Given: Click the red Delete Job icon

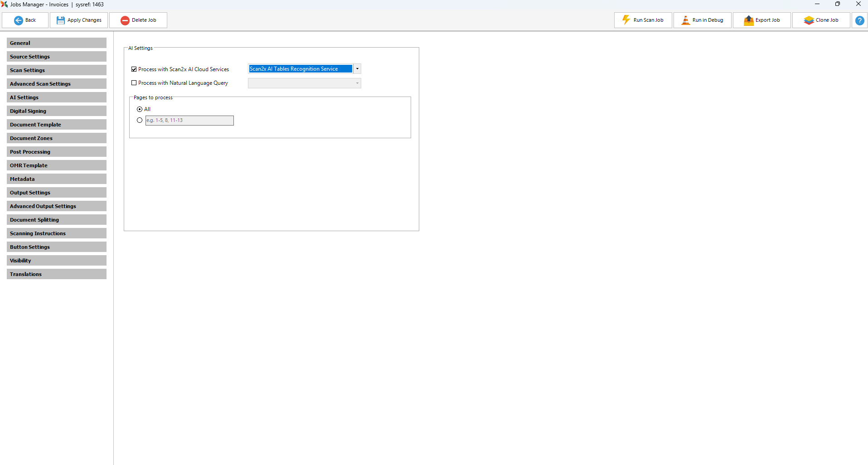Looking at the screenshot, I should [125, 20].
